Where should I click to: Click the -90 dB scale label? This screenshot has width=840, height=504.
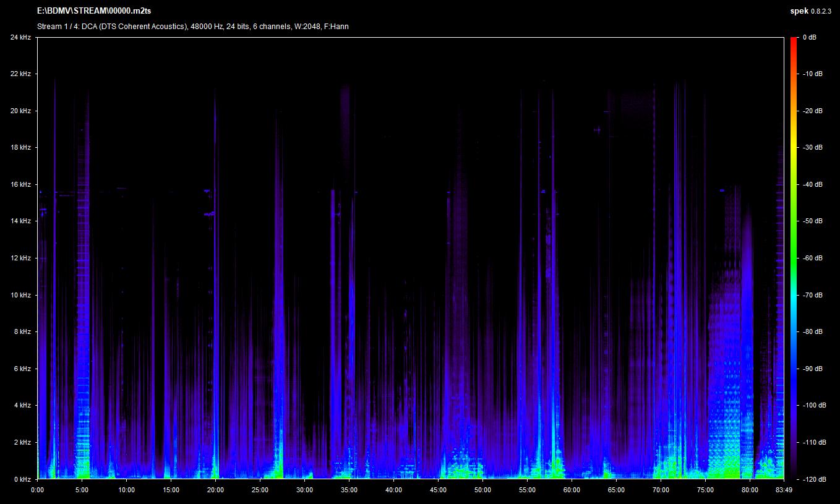(x=813, y=369)
